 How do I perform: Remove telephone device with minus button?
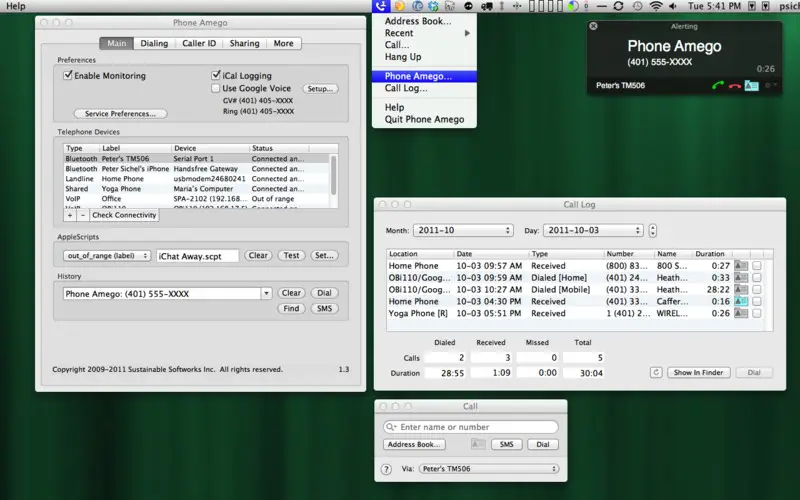coord(83,215)
